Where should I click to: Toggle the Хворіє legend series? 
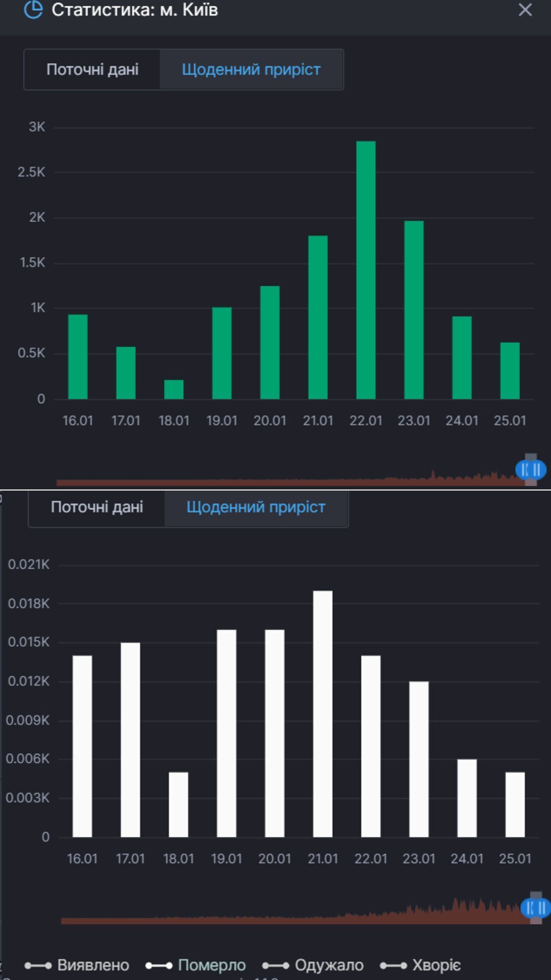pyautogui.click(x=436, y=965)
